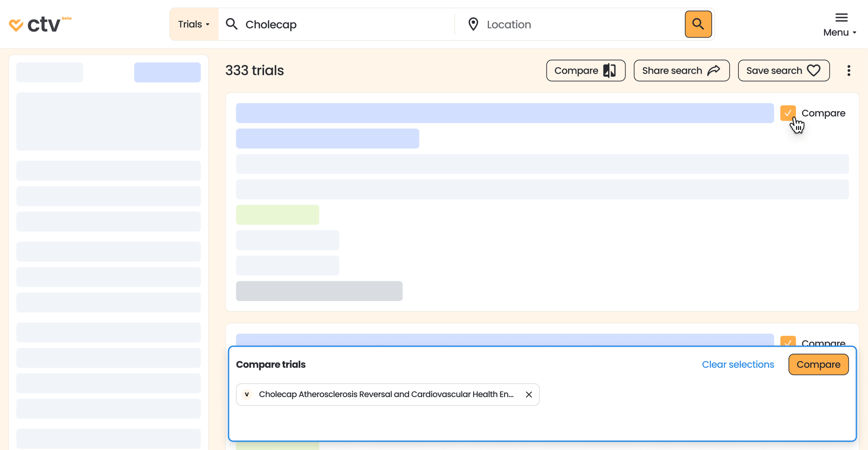Click the location pin icon
Viewport: 868px width, 450px height.
473,24
